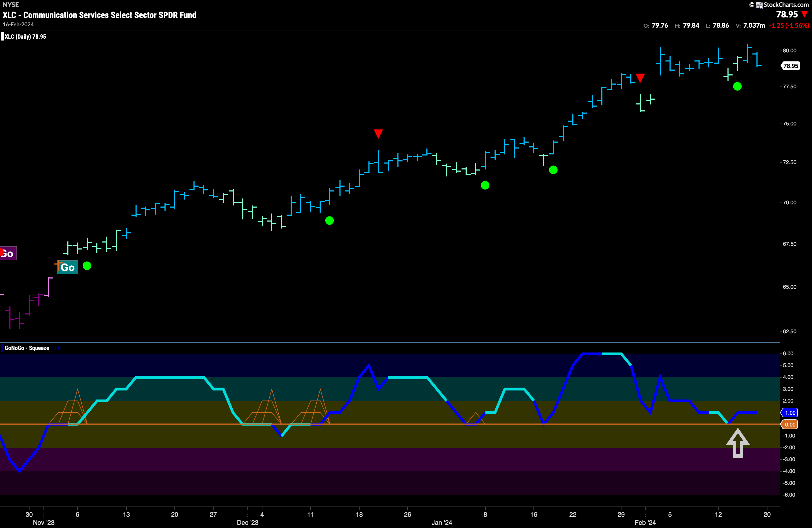The height and width of the screenshot is (528, 812).
Task: Click the 75.00 price axis label
Action: (x=789, y=124)
